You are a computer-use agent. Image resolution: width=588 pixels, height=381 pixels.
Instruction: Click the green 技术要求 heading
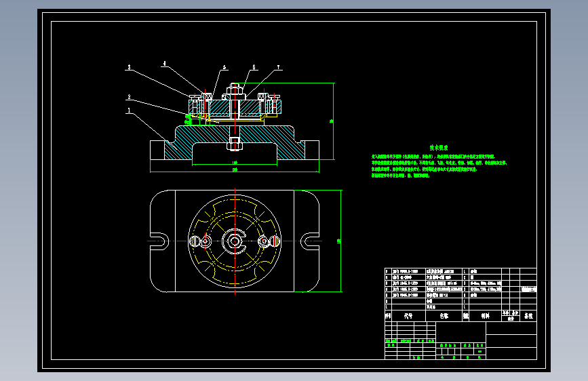pyautogui.click(x=439, y=148)
